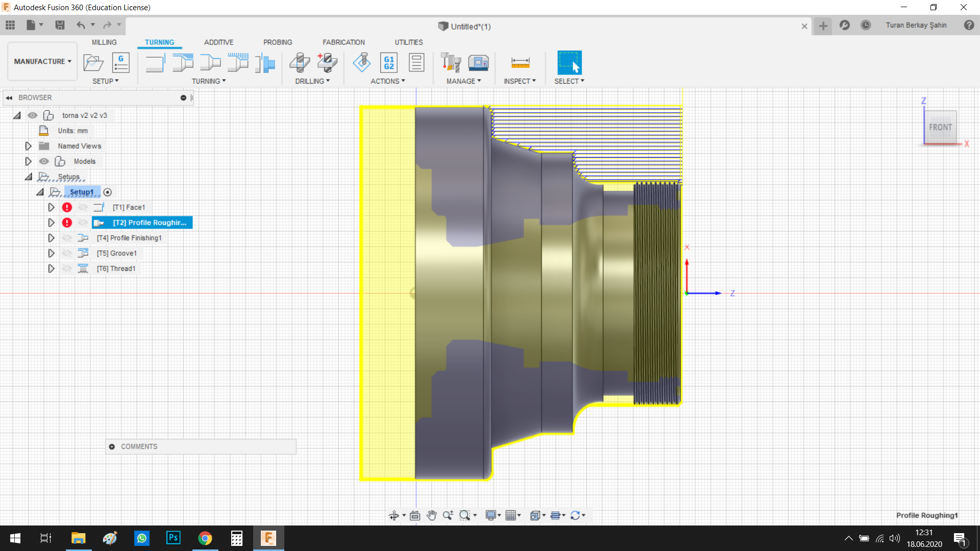Expand the Named Views tree node
This screenshot has width=980, height=551.
pyautogui.click(x=28, y=146)
